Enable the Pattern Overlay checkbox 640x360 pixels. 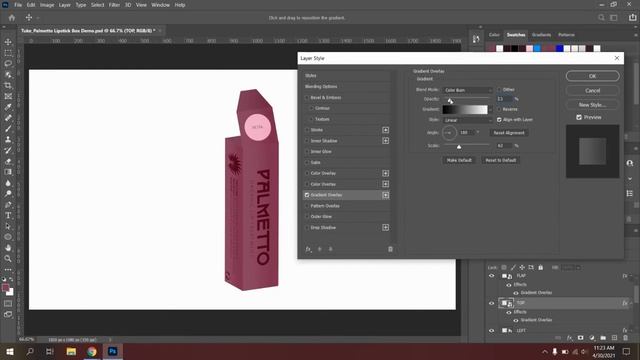[x=307, y=206]
